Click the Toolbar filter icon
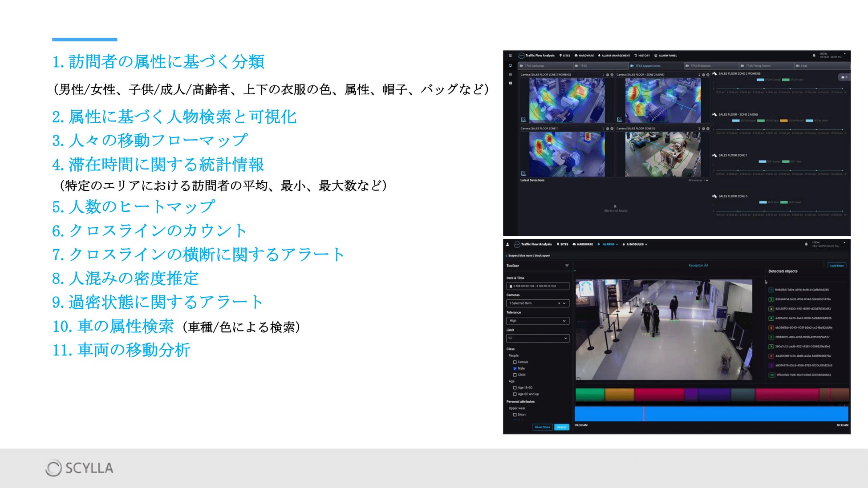The image size is (868, 488). click(x=567, y=266)
